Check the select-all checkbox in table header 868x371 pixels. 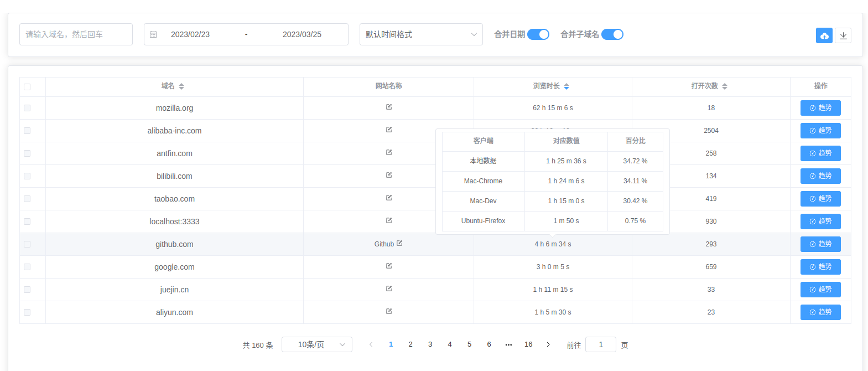(27, 86)
